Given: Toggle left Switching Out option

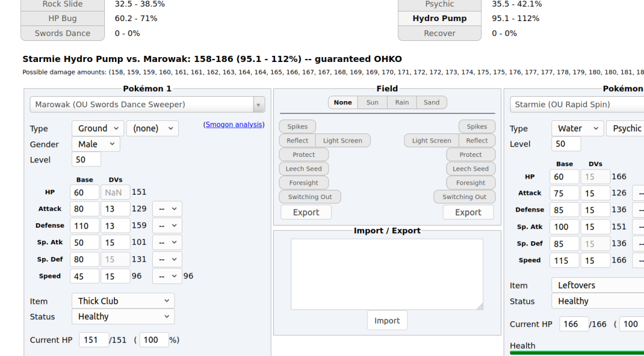Looking at the screenshot, I should 310,197.
